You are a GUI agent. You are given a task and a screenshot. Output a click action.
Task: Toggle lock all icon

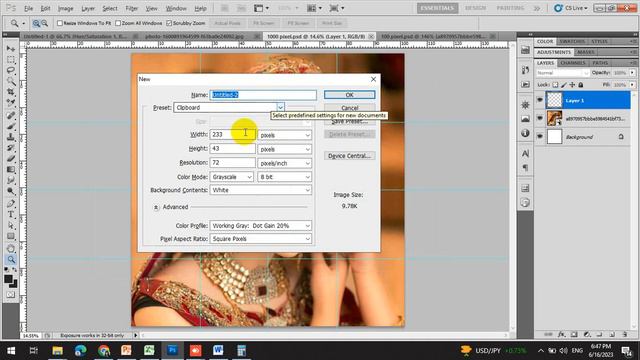pos(581,85)
